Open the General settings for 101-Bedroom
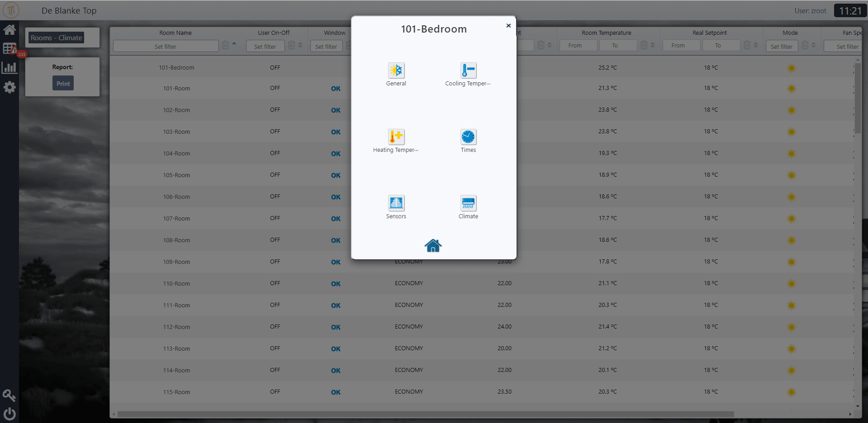This screenshot has height=423, width=868. click(x=396, y=71)
